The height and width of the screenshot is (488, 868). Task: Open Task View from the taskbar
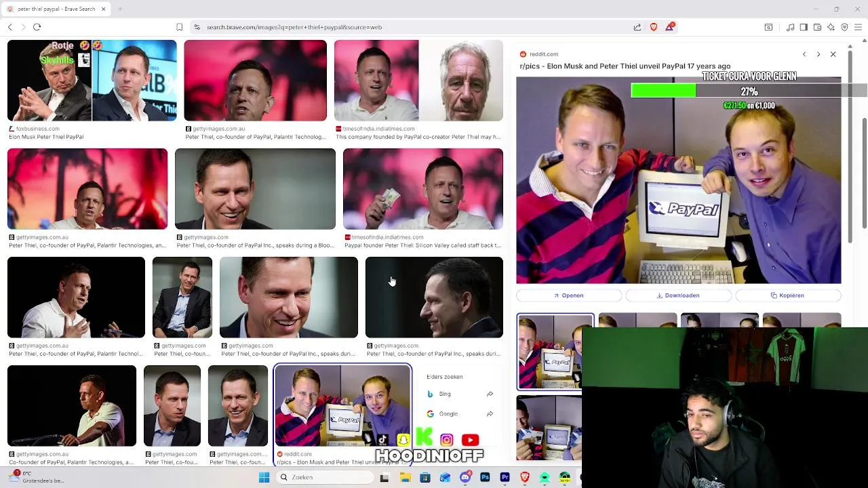click(x=384, y=477)
